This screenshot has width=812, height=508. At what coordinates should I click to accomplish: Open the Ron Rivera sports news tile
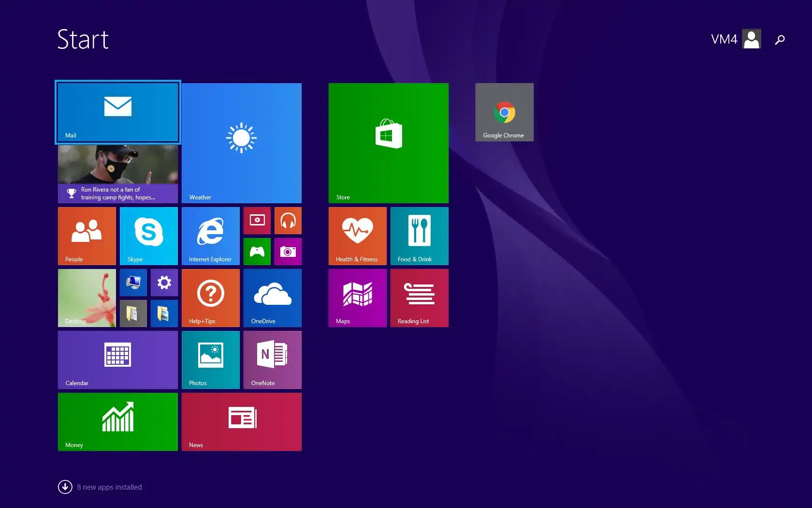coord(118,174)
